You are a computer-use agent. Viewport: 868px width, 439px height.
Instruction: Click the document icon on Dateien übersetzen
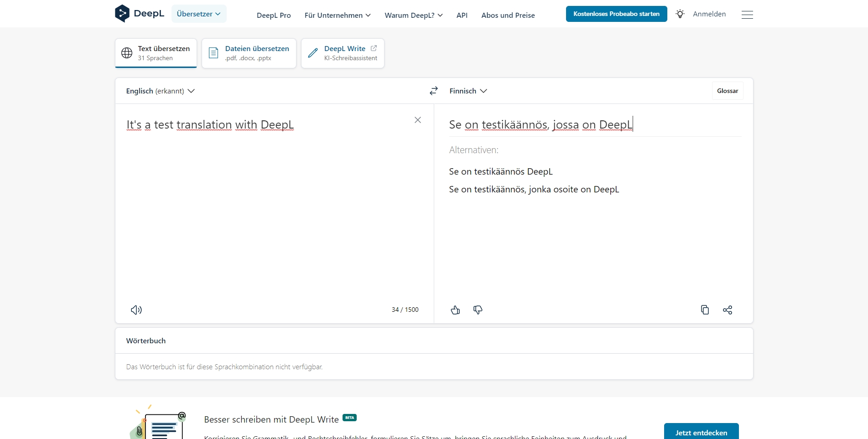tap(213, 53)
